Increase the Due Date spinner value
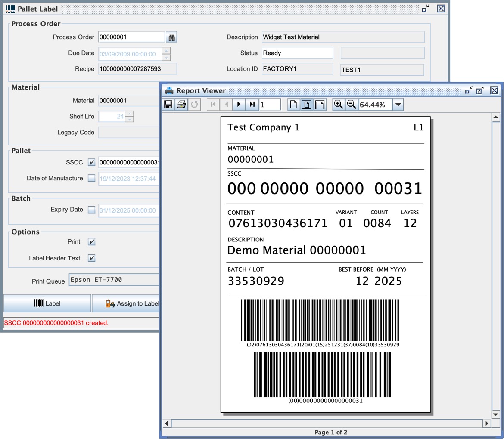The image size is (504, 439). 166,50
